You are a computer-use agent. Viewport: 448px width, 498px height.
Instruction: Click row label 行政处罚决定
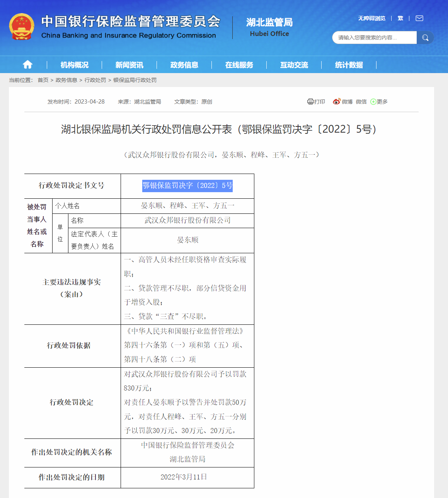pos(72,402)
